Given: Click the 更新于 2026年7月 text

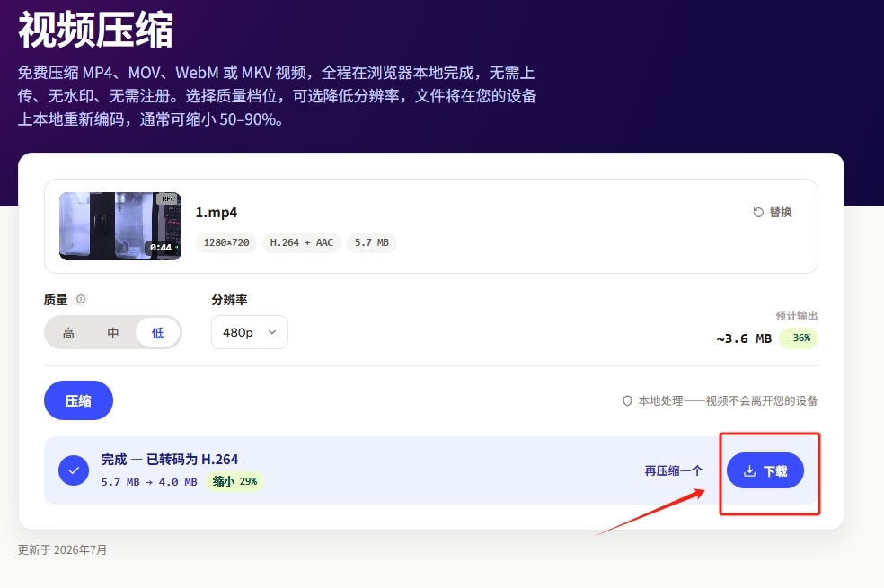Looking at the screenshot, I should click(x=62, y=549).
